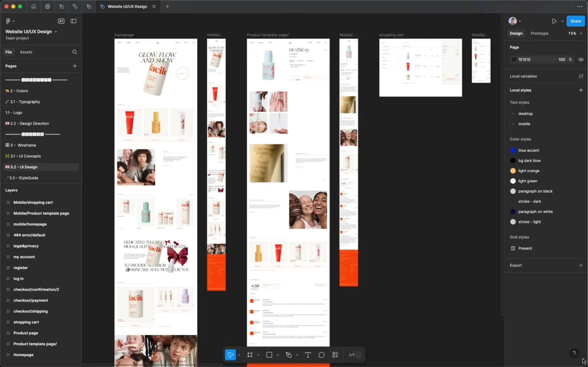Select the 404 error/default layer

coord(29,235)
